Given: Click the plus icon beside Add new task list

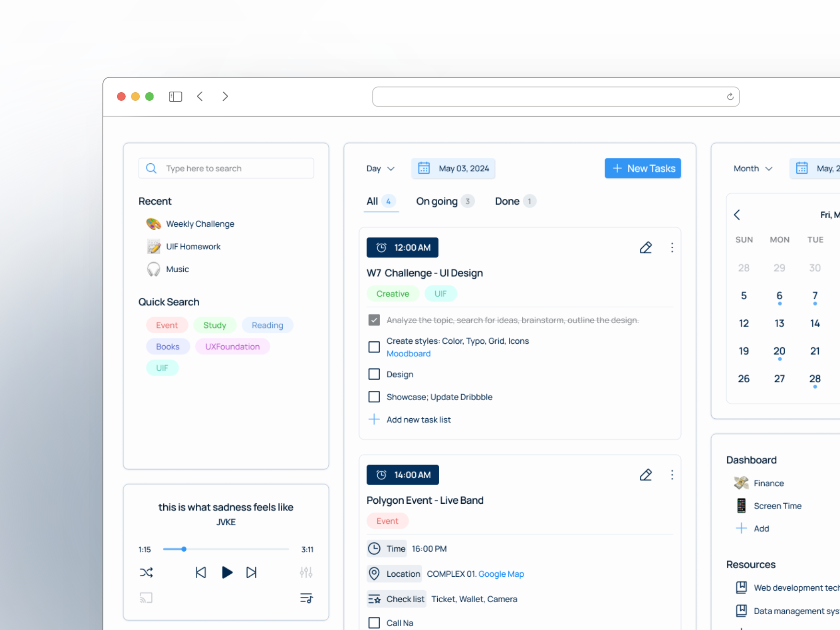Looking at the screenshot, I should pyautogui.click(x=374, y=419).
